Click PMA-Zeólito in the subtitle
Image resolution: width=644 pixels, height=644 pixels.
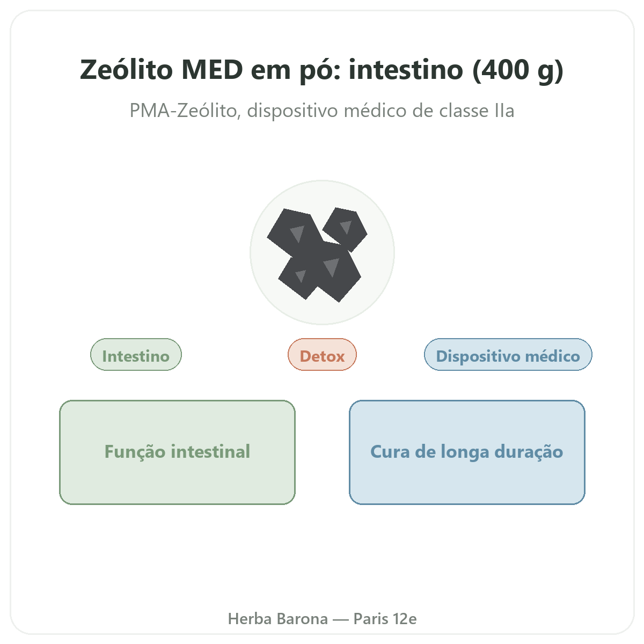[x=184, y=111]
